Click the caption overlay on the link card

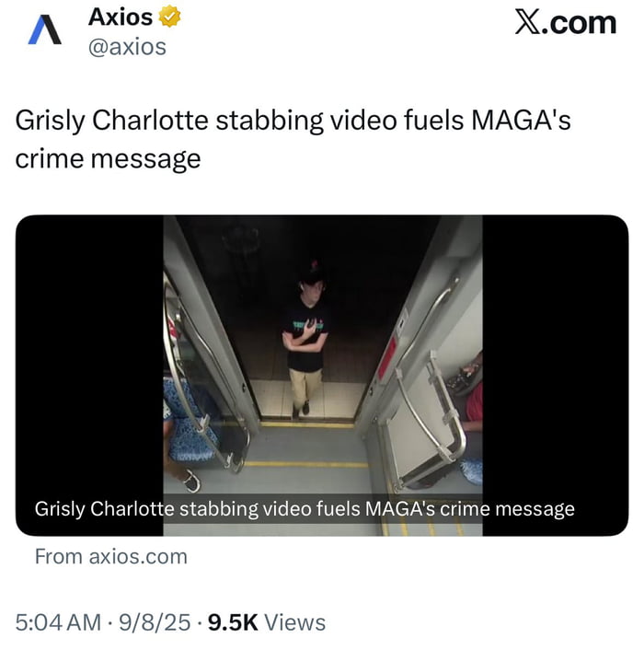(x=305, y=508)
